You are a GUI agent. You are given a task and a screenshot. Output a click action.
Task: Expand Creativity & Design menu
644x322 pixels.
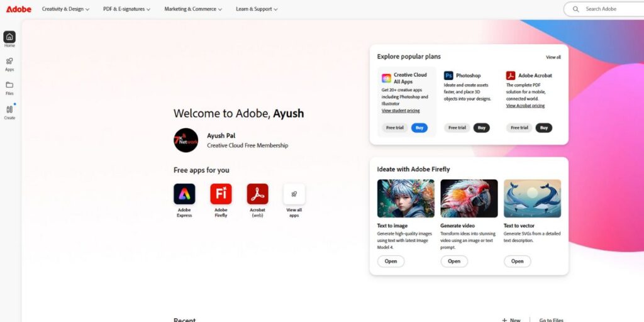tap(65, 9)
